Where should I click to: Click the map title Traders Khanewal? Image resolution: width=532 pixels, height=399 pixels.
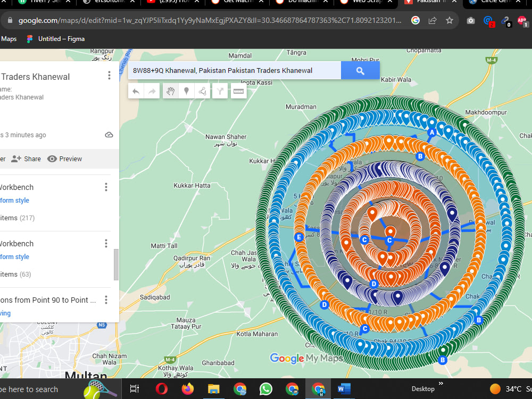[x=35, y=77]
